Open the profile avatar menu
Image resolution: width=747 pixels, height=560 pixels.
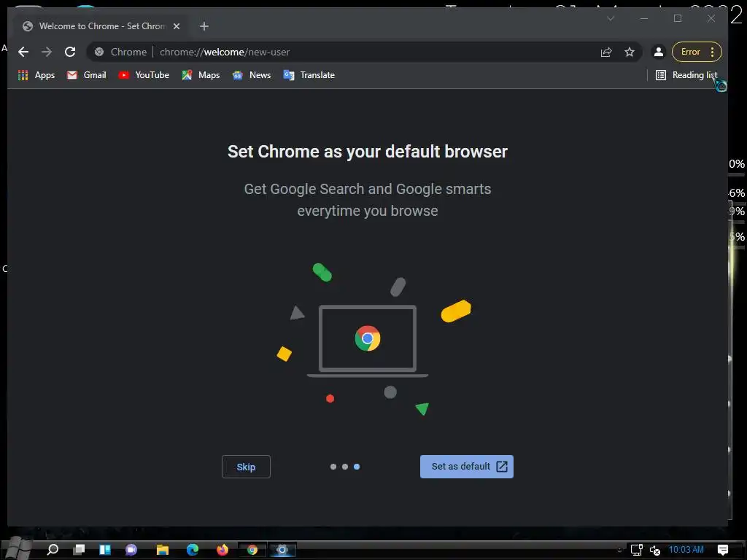coord(659,52)
